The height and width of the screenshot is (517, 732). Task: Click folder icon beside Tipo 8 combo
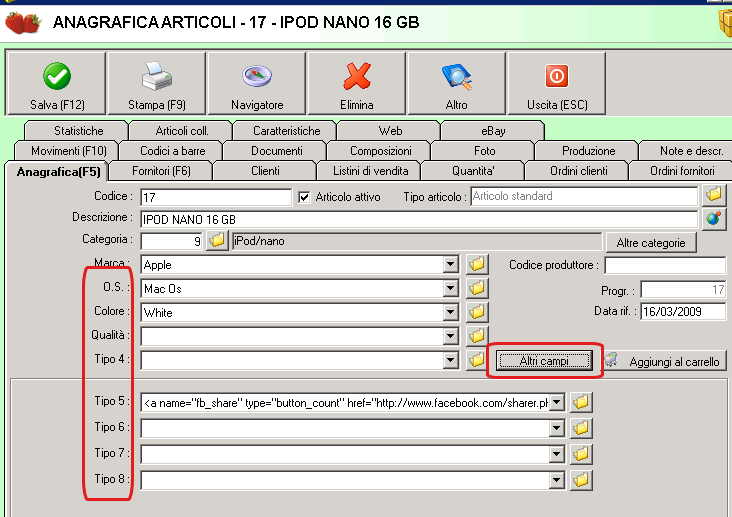581,480
